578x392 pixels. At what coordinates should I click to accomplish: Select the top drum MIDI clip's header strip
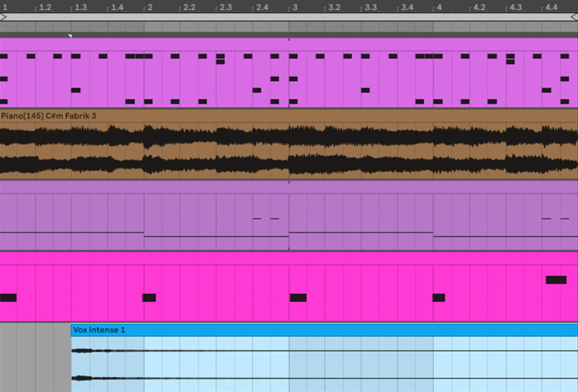point(289,44)
